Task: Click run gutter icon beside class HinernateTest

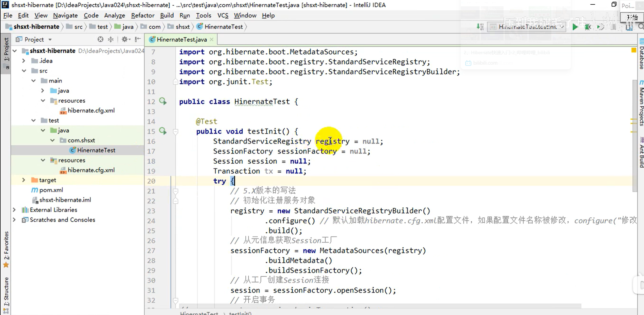Action: tap(163, 102)
